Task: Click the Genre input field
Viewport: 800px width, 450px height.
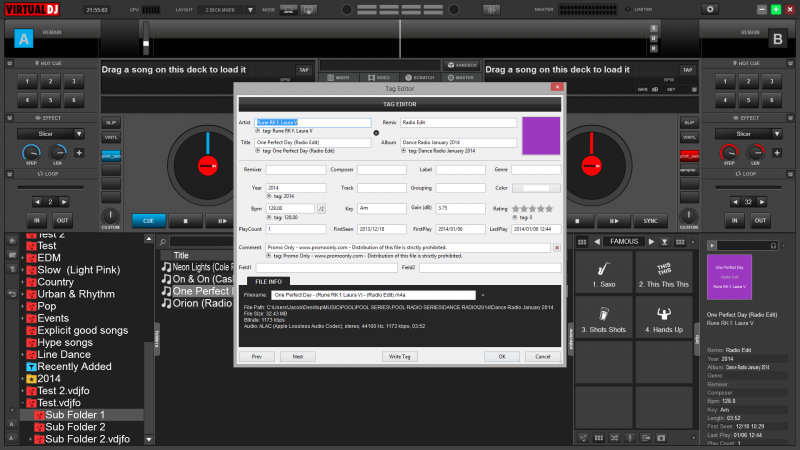Action: (536, 169)
